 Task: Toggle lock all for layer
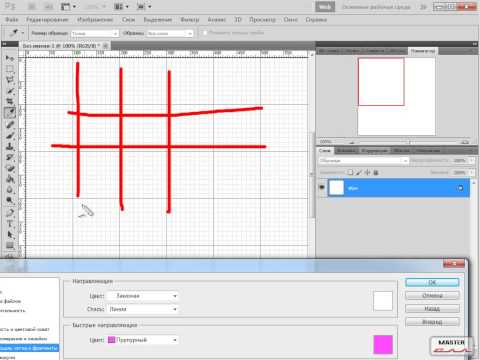(376, 172)
